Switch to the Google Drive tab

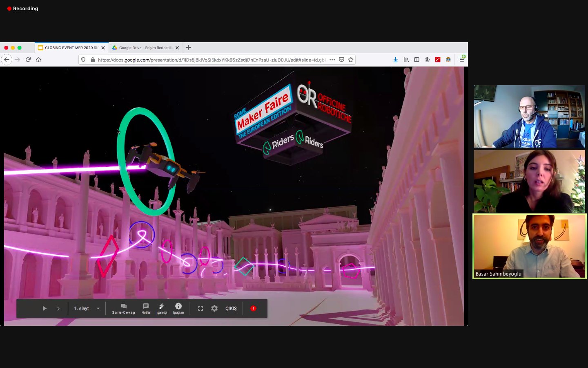pyautogui.click(x=146, y=48)
